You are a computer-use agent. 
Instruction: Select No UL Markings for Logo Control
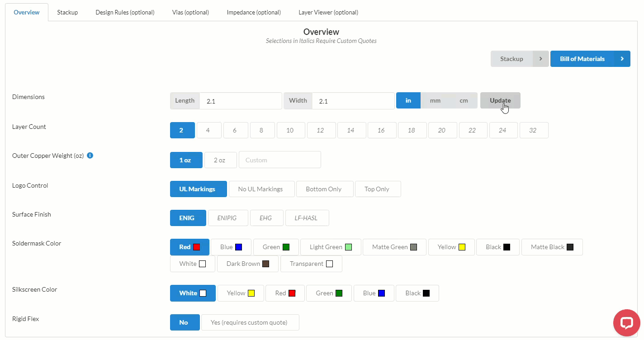261,189
